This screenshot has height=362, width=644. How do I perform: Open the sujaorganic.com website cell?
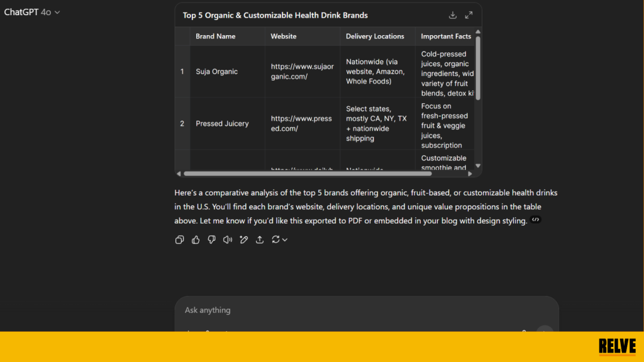[303, 72]
